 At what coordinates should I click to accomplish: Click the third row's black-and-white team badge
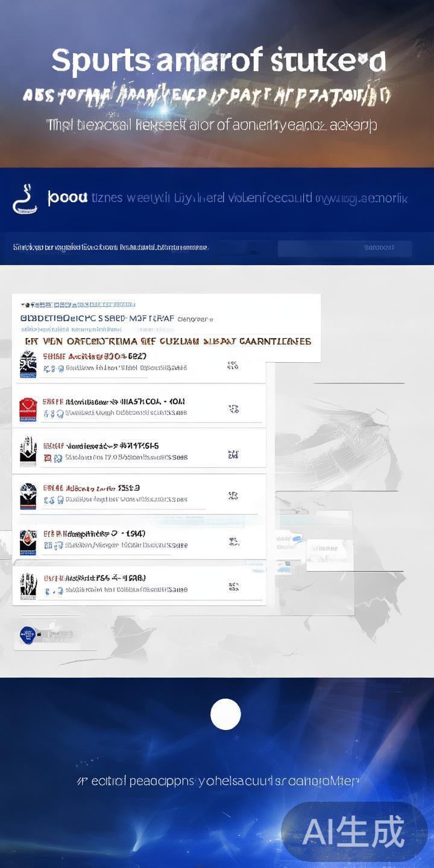[28, 452]
